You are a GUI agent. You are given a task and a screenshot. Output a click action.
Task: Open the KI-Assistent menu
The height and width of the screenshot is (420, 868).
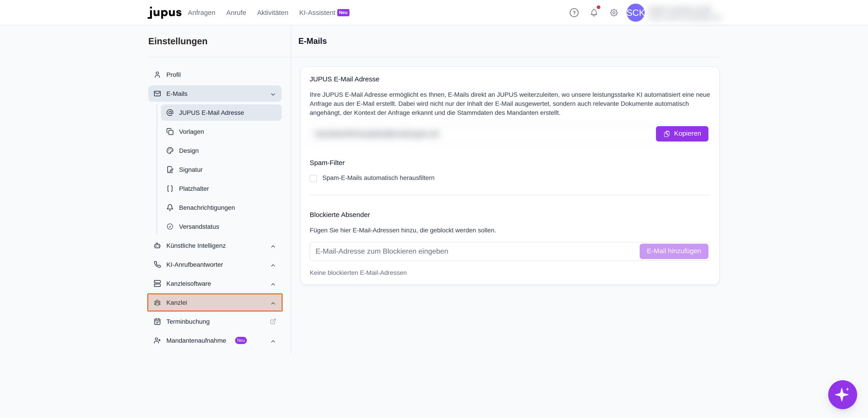coord(317,13)
